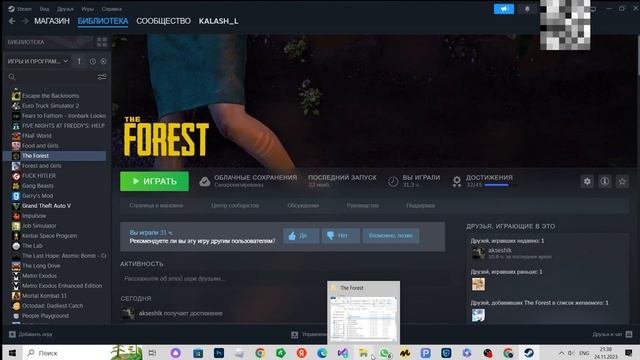The height and width of the screenshot is (360, 640).
Task: Click the play-circle icon in library header
Action: (103, 61)
